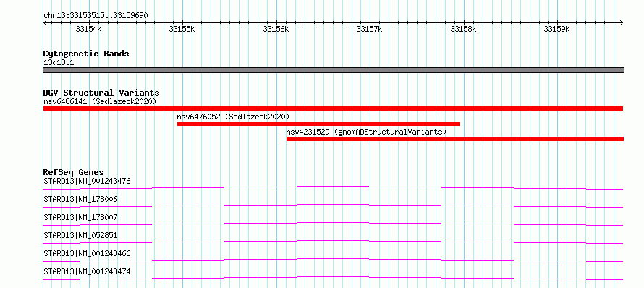Click the magenta intron line of NM_001243466

pos(333,260)
